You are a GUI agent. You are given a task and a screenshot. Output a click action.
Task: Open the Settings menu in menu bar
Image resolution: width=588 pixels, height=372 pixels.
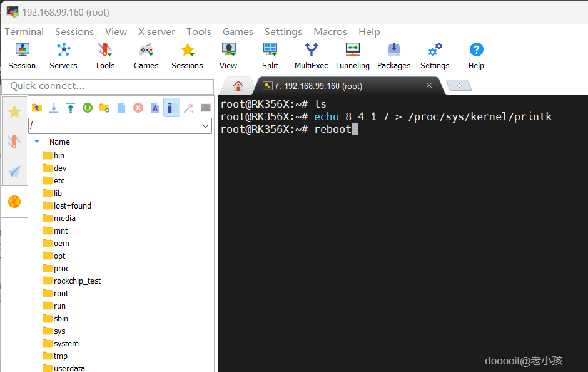pos(283,31)
